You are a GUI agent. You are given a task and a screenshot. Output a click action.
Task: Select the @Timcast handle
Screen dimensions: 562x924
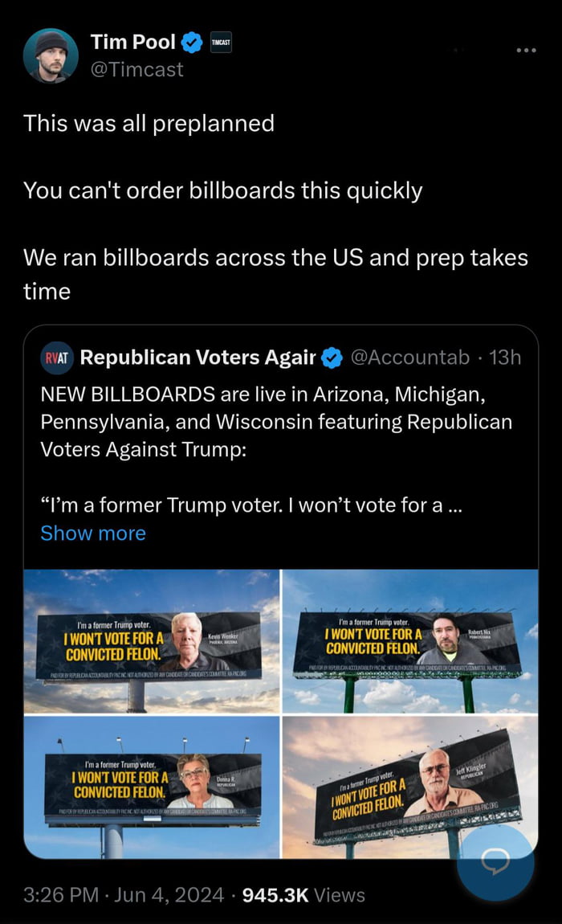click(136, 70)
